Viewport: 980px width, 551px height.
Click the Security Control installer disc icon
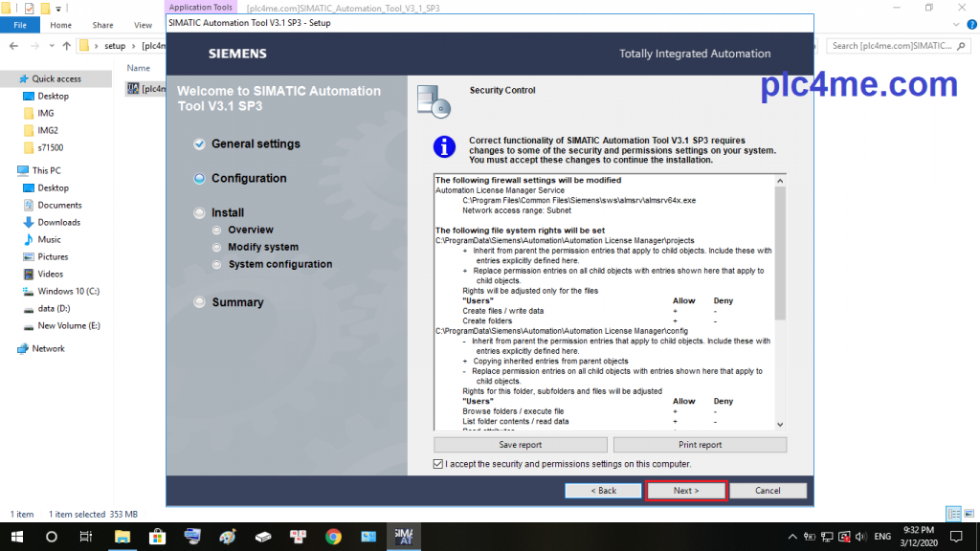pyautogui.click(x=434, y=99)
